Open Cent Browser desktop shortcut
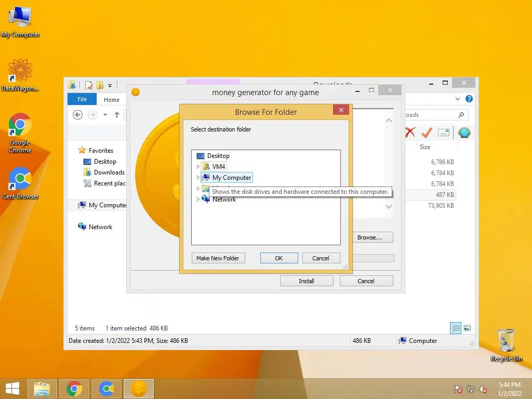The image size is (532, 399). (x=20, y=183)
